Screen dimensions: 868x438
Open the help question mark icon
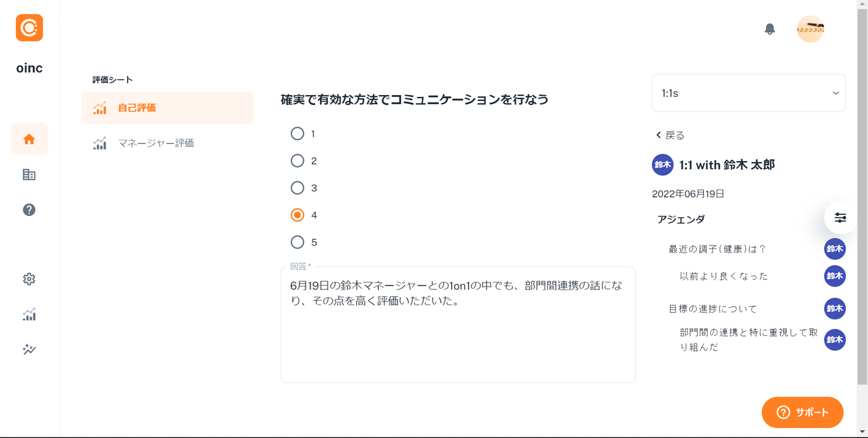(x=29, y=210)
